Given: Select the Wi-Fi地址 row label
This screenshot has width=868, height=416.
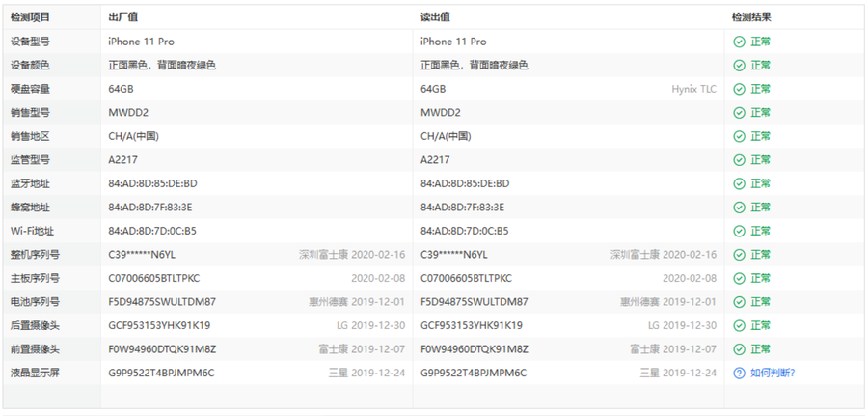Looking at the screenshot, I should point(32,231).
